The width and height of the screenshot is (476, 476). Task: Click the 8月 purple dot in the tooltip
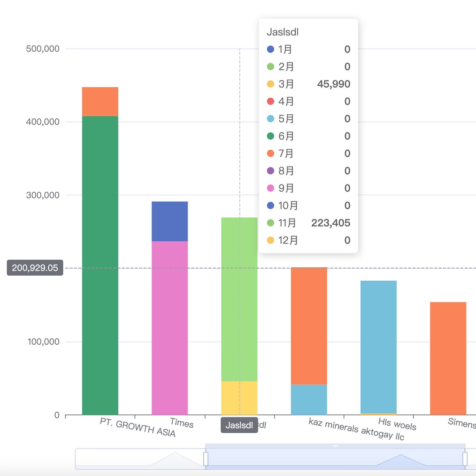click(271, 171)
